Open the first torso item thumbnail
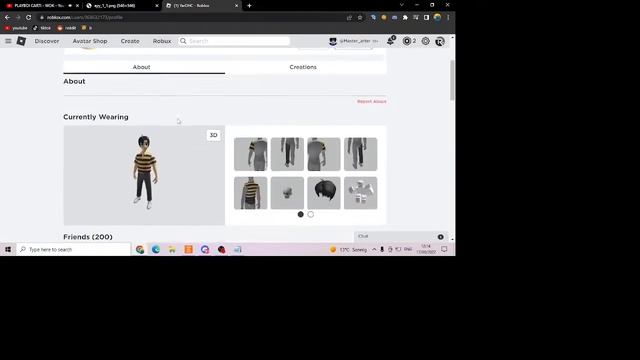 click(x=251, y=154)
